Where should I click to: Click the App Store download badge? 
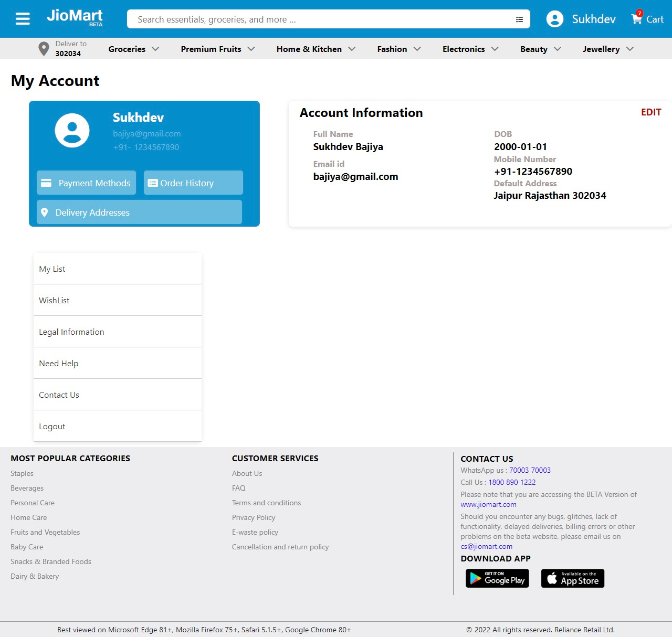point(573,578)
